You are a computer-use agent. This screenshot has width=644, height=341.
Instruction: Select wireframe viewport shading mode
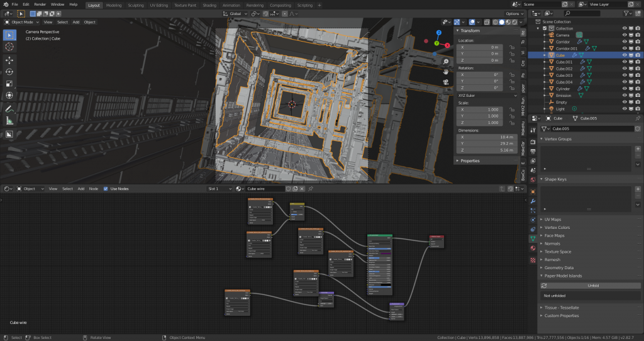pos(496,22)
